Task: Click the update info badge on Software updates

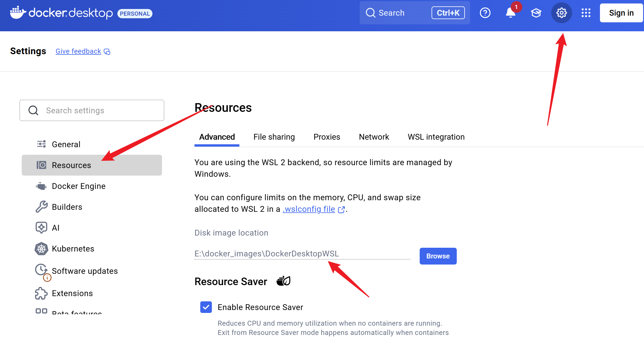Action: click(x=47, y=278)
